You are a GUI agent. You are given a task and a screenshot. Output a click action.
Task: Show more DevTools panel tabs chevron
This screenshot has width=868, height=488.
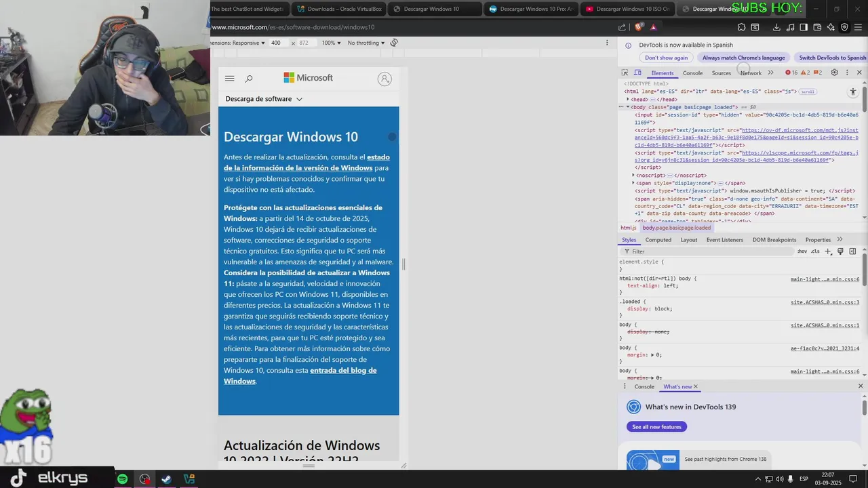[x=770, y=73]
